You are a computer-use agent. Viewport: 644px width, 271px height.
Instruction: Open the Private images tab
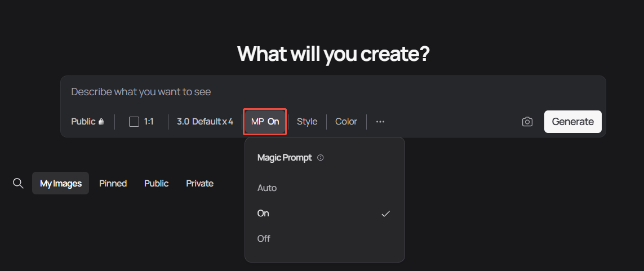click(199, 183)
